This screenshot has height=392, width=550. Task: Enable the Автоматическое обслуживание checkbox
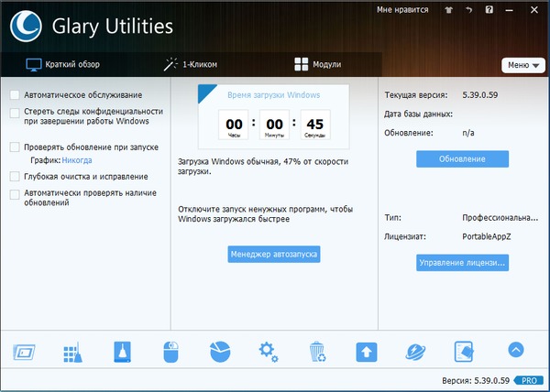[15, 95]
